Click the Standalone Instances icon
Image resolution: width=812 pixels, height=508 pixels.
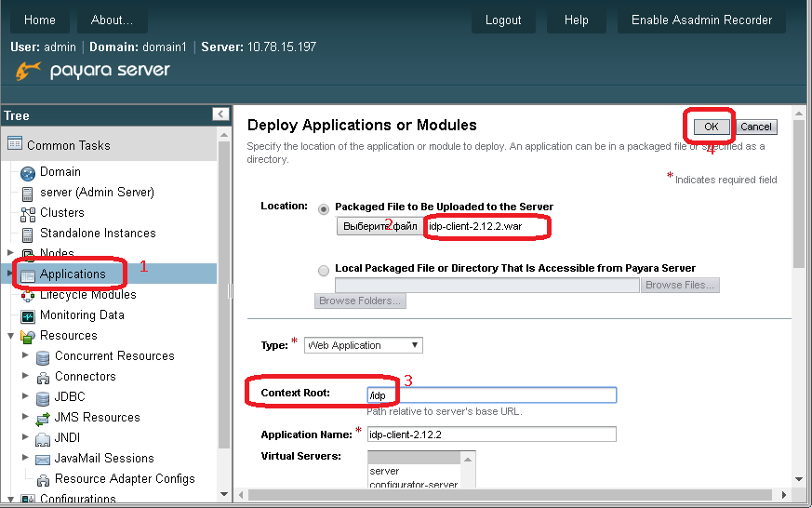28,234
